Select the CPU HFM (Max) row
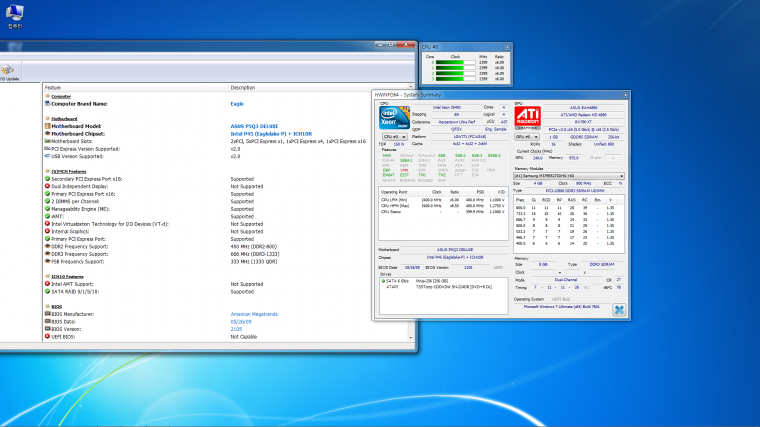The image size is (760, 427). (443, 206)
